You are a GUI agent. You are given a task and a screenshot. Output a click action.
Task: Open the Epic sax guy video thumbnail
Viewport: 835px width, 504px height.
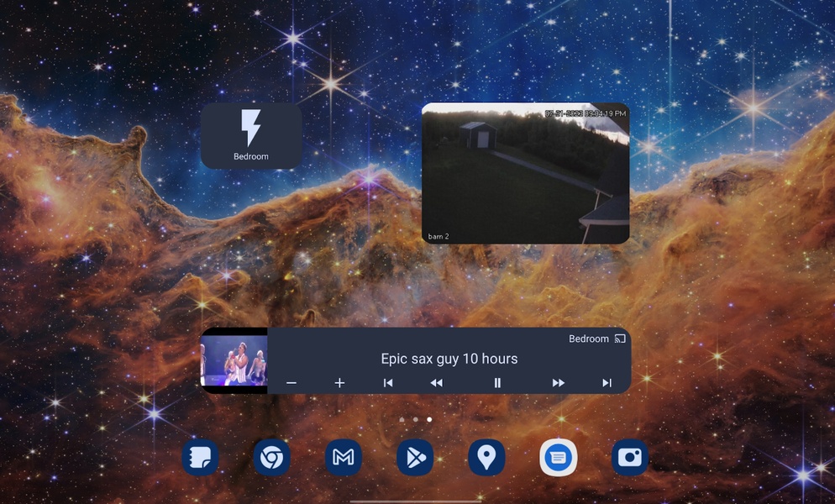coord(234,360)
